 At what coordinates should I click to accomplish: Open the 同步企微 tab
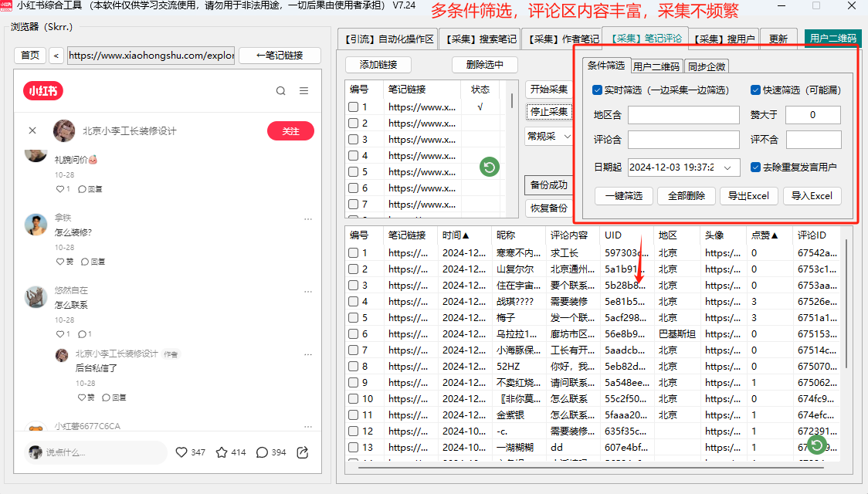click(x=706, y=66)
